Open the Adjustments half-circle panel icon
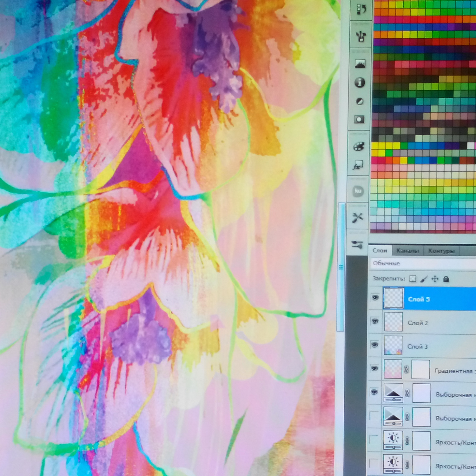This screenshot has height=476, width=476. (359, 101)
